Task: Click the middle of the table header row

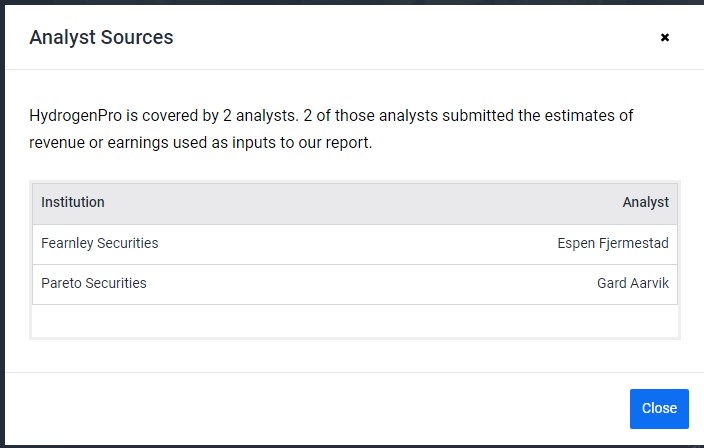Action: coord(355,202)
